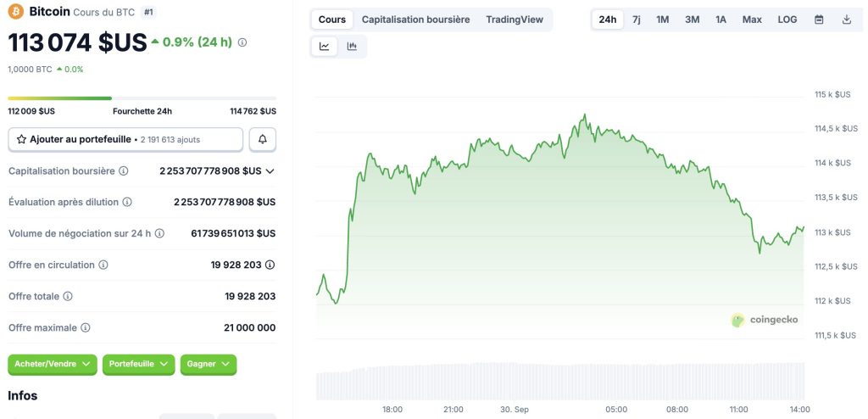Open the calendar date range picker
This screenshot has height=419, width=868.
coord(819,20)
